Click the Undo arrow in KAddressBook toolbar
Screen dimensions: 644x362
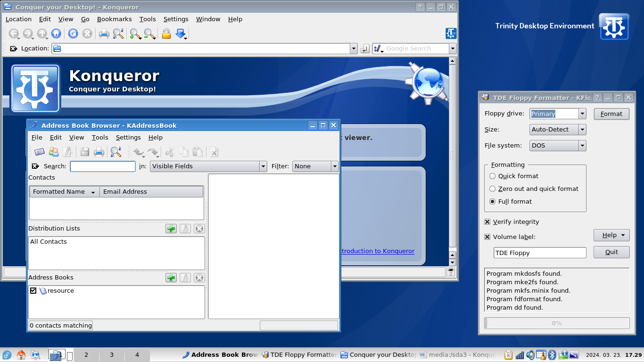pyautogui.click(x=138, y=152)
